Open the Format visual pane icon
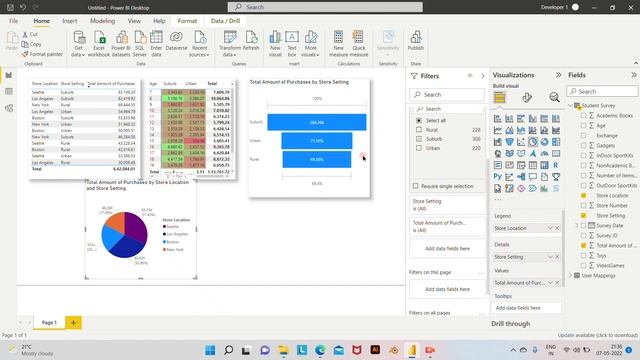This screenshot has height=360, width=640. (527, 98)
